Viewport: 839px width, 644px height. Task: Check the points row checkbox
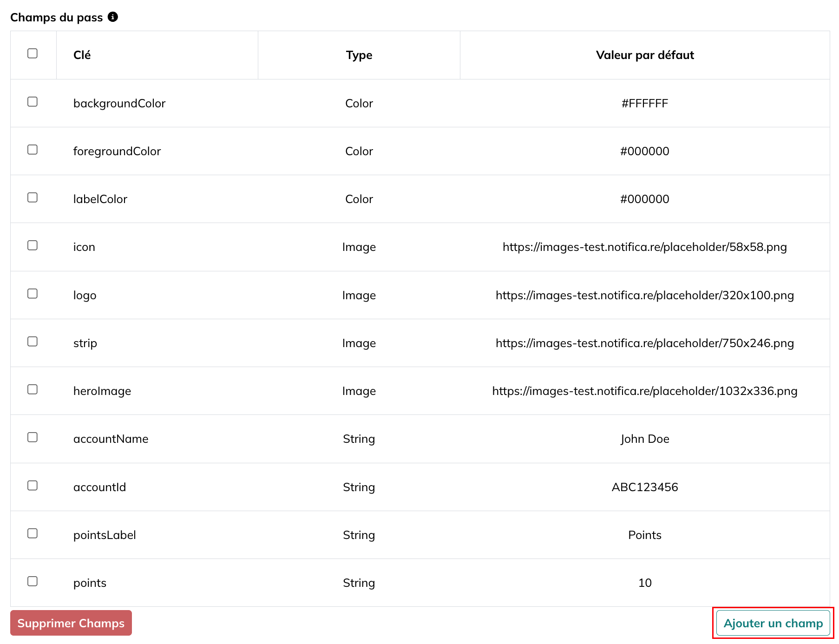point(33,581)
